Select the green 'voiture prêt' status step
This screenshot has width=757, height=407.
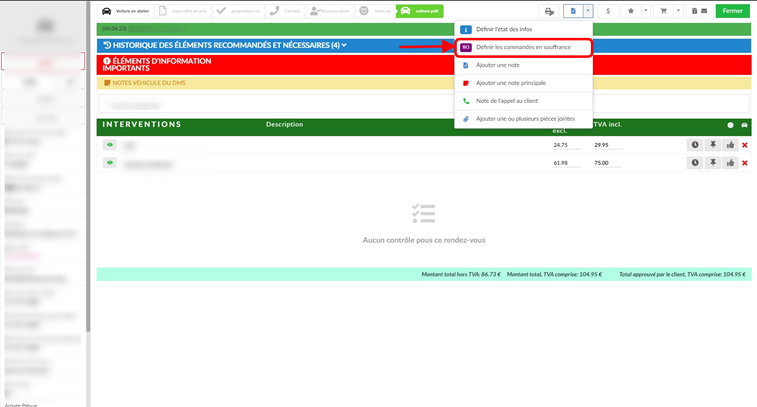(420, 11)
